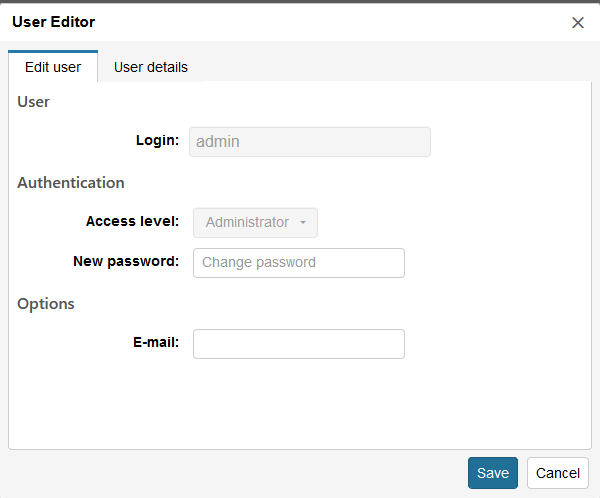Click the blank area below the E-mail field

(298, 402)
